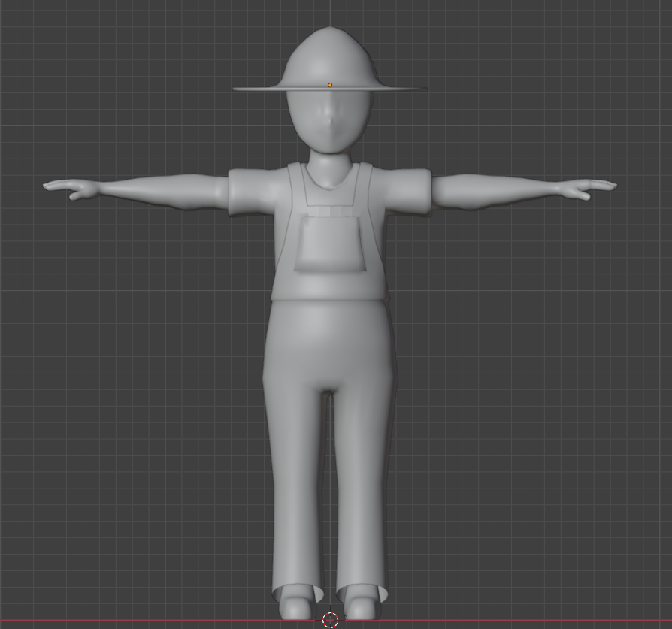Select the character's head mesh
This screenshot has width=672, height=629.
(x=329, y=122)
